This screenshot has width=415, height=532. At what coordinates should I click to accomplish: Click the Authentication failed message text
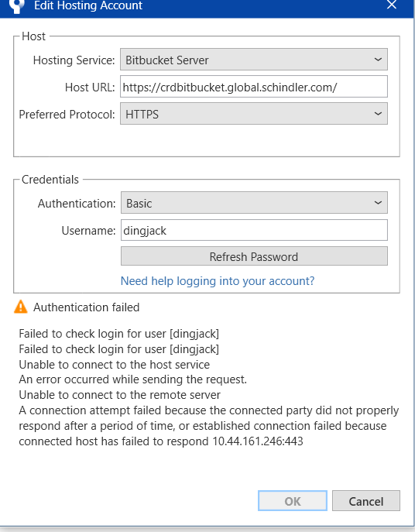point(87,307)
